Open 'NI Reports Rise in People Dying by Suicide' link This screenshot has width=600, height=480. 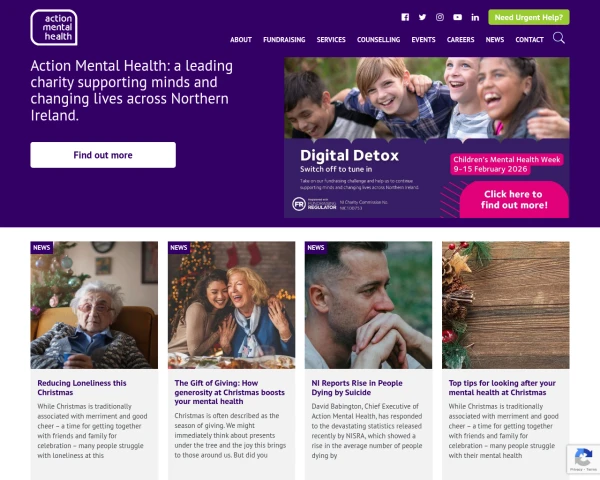click(357, 387)
